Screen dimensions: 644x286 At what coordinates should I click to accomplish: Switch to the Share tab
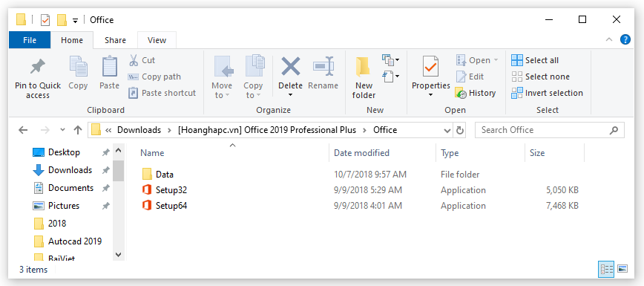click(x=115, y=40)
